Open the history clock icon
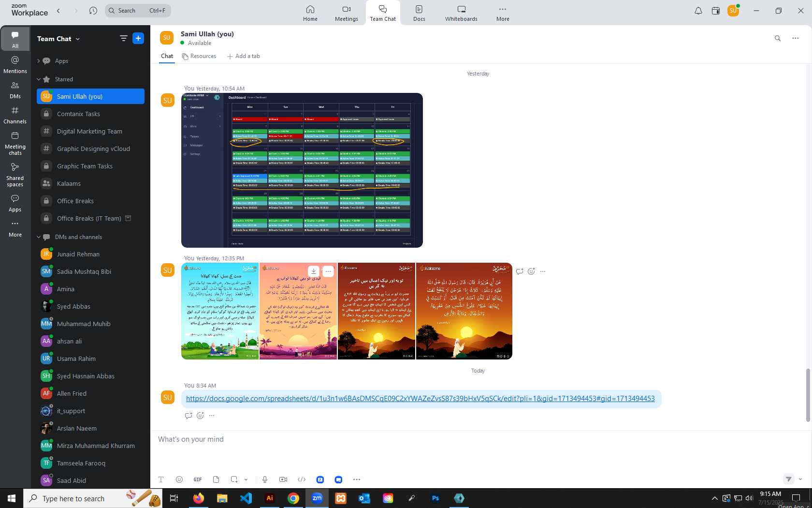 point(93,11)
